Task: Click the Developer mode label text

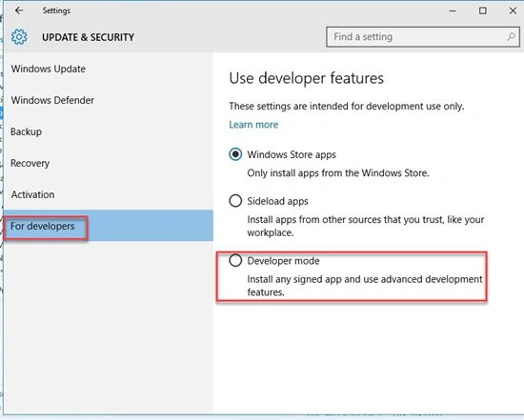Action: [x=283, y=261]
